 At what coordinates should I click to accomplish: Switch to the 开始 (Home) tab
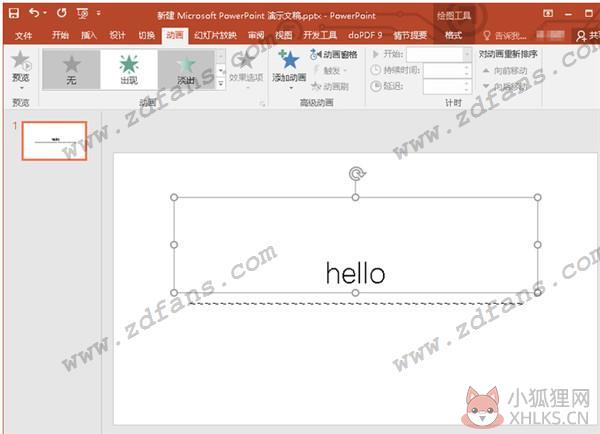point(60,35)
